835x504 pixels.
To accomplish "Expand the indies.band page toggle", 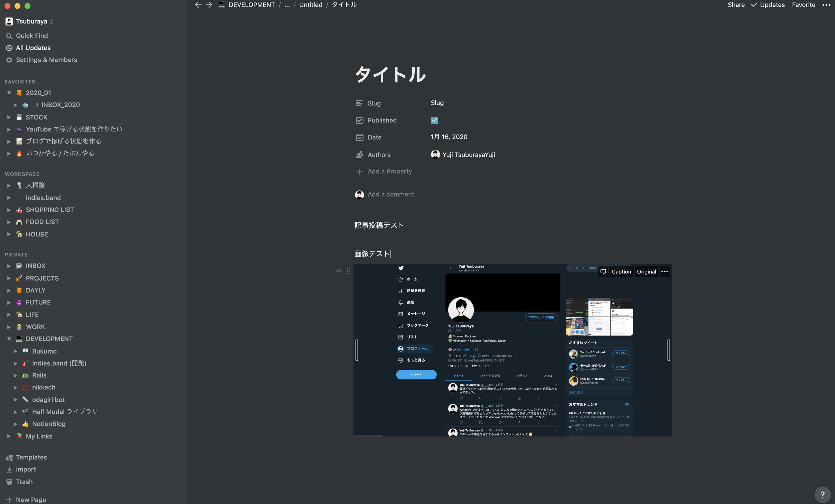I will tap(9, 197).
